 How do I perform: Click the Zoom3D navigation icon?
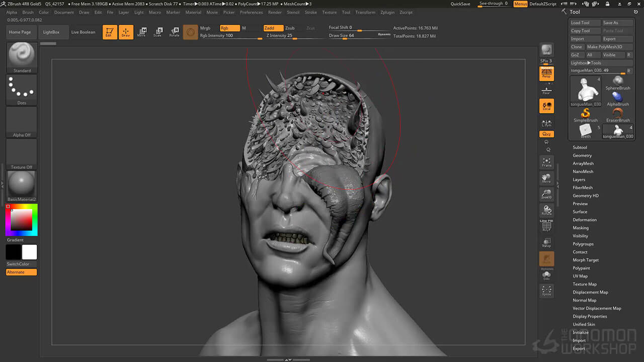point(546,194)
